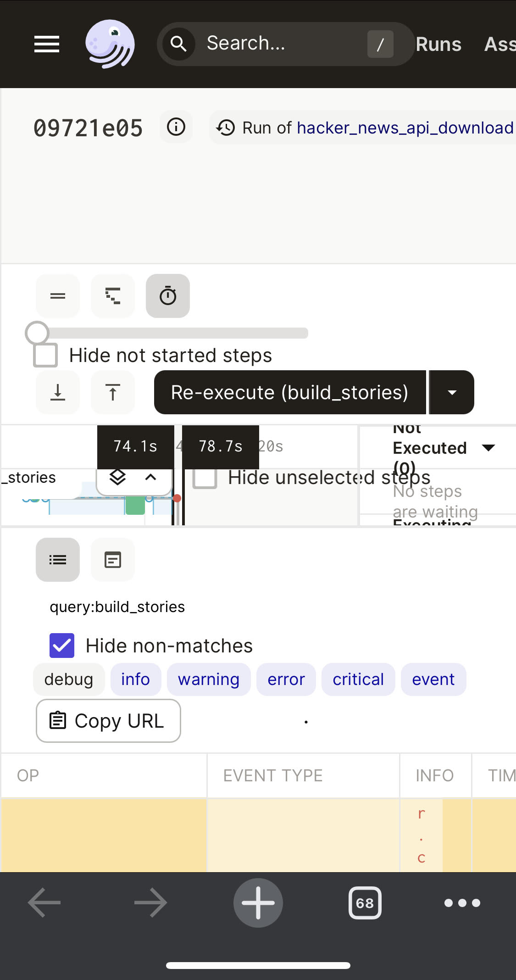Select the structured log list view icon
The width and height of the screenshot is (516, 980).
tap(57, 560)
